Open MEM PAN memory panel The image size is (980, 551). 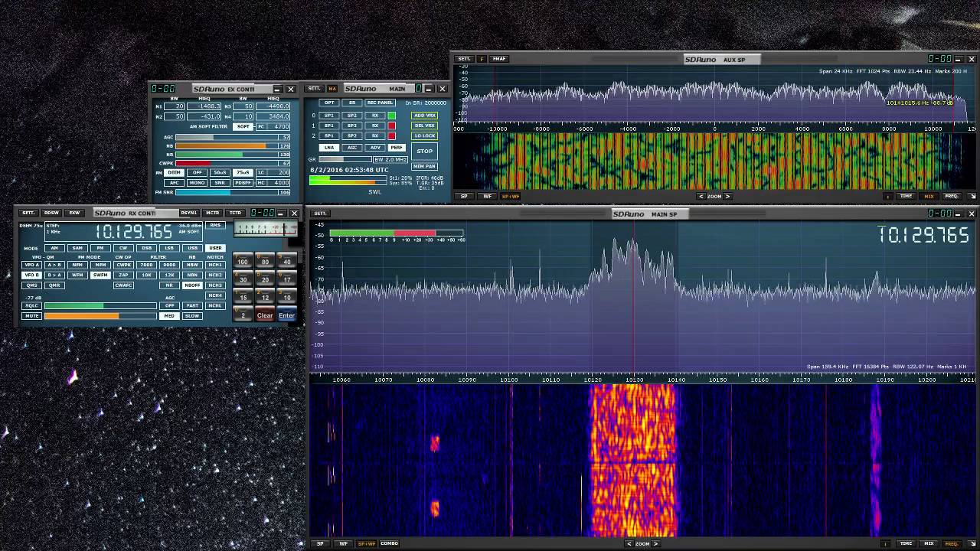tap(424, 166)
